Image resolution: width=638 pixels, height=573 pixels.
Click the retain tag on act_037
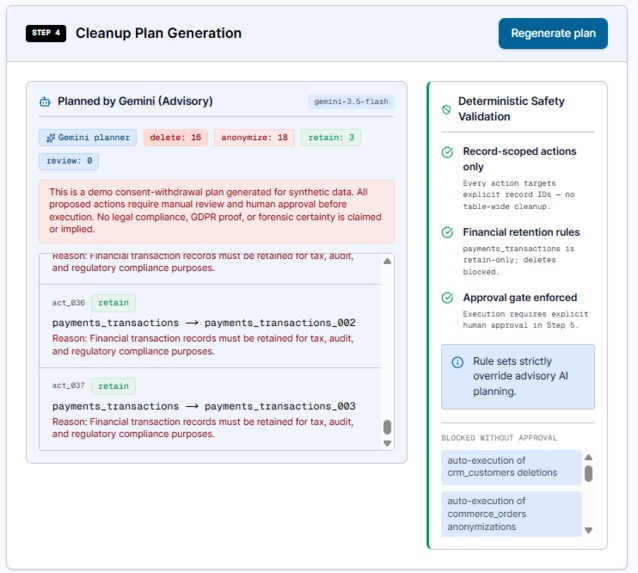(x=113, y=386)
